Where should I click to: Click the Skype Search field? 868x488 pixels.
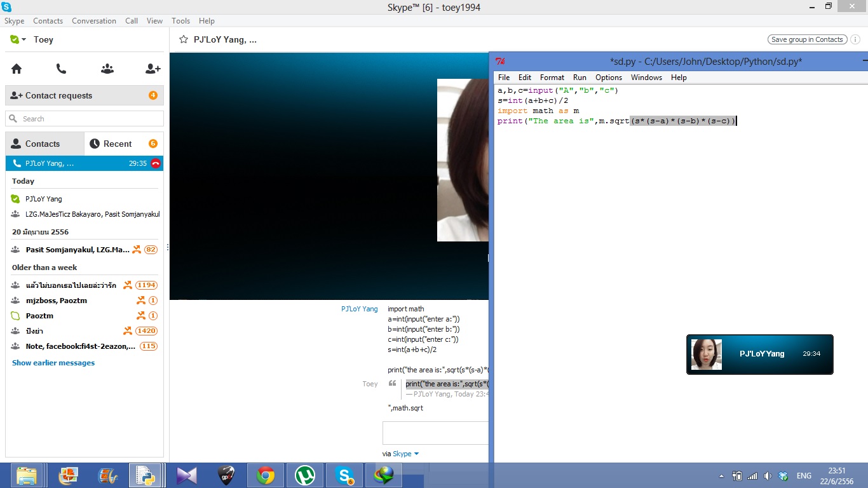click(x=85, y=119)
